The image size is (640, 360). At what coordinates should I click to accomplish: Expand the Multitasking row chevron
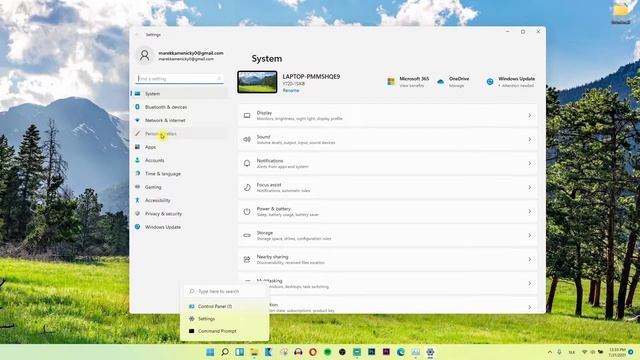click(x=529, y=283)
